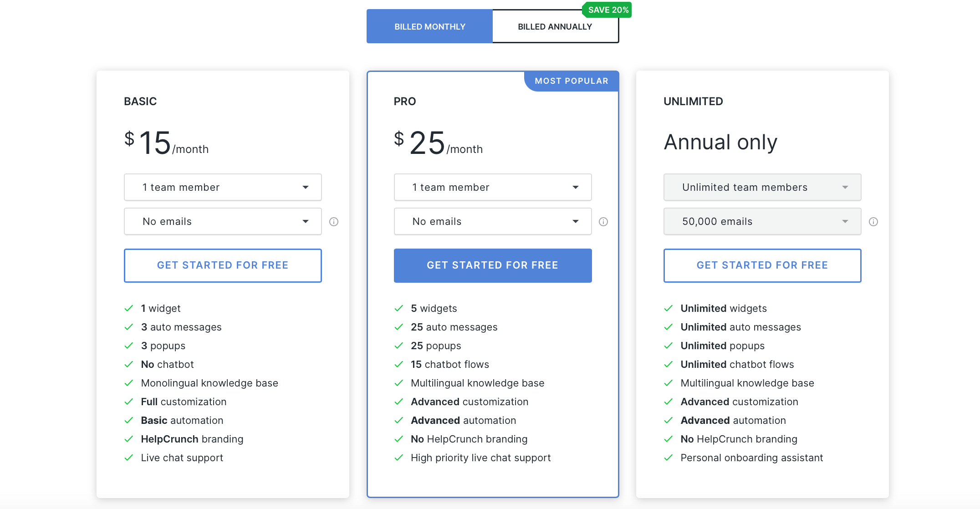Click '1 widget' feature text
The width and height of the screenshot is (980, 509).
(x=161, y=308)
